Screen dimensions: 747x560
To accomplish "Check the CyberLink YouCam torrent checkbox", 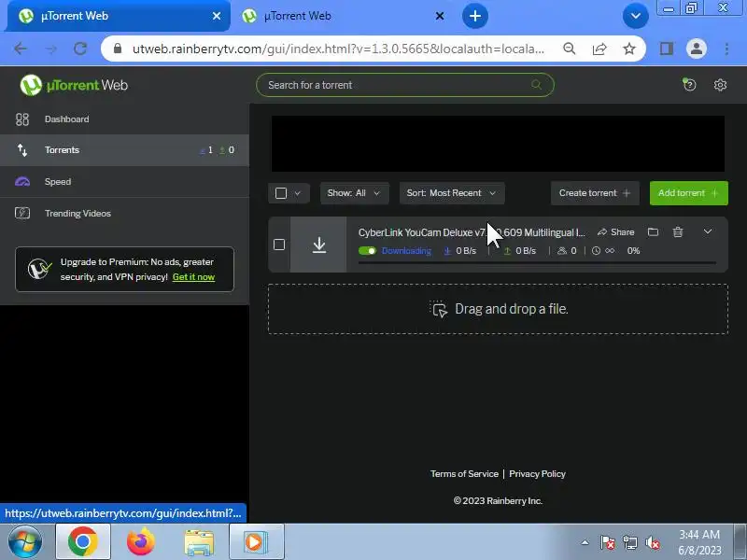I will [279, 245].
